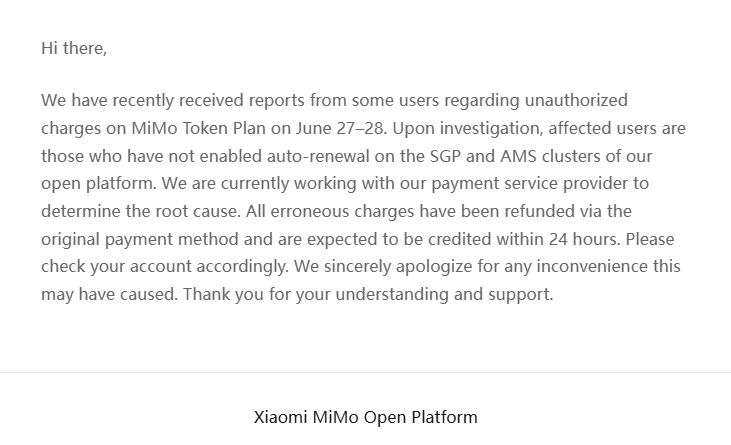Click the phrase "check your account accordingly"
The height and width of the screenshot is (445, 731).
click(x=165, y=267)
